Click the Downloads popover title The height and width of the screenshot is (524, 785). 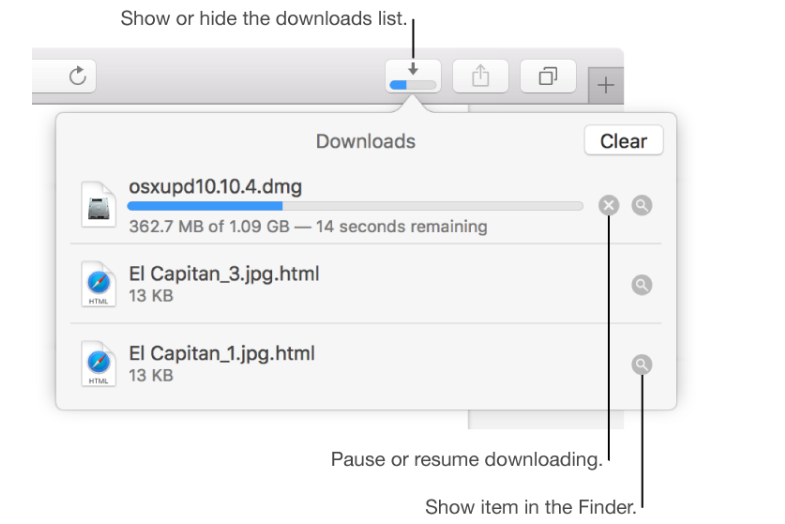[365, 141]
